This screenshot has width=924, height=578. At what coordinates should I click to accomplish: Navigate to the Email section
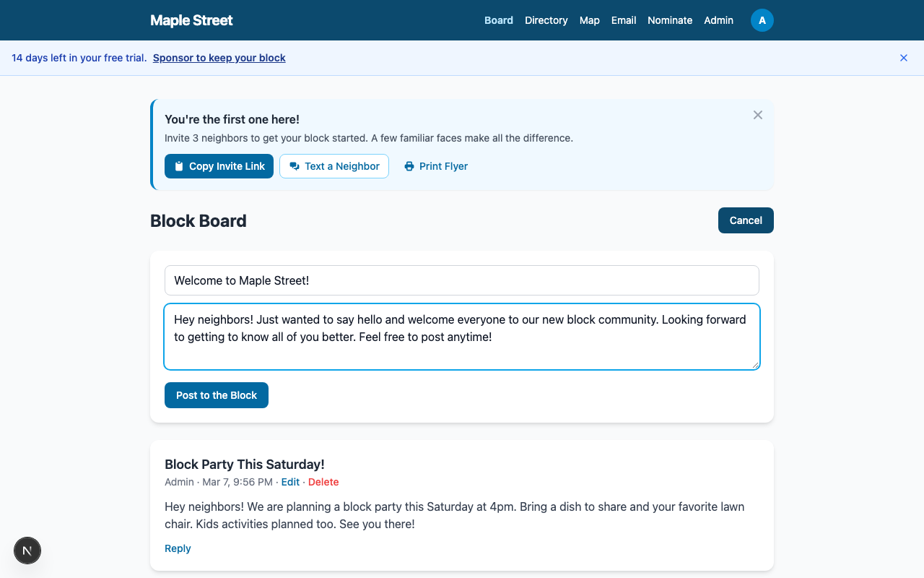click(623, 20)
